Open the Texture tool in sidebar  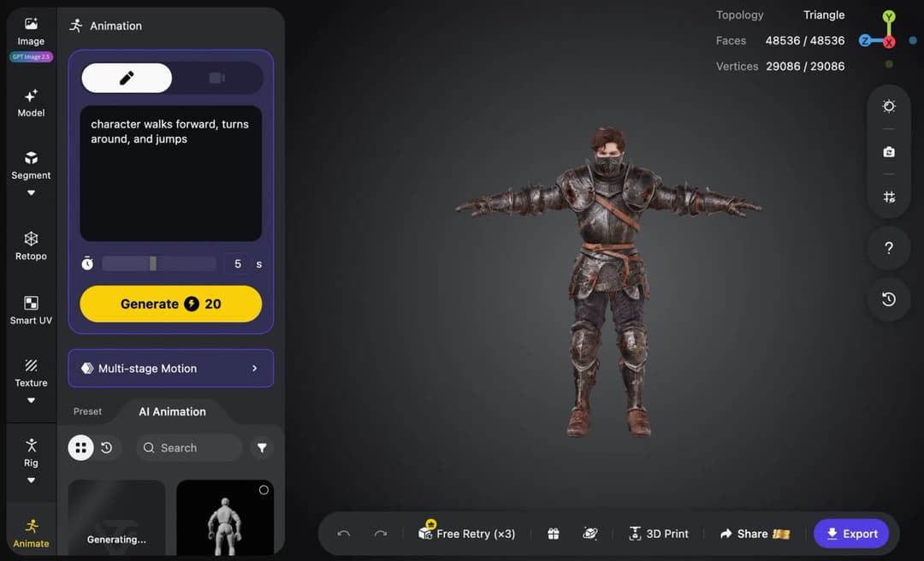tap(31, 373)
